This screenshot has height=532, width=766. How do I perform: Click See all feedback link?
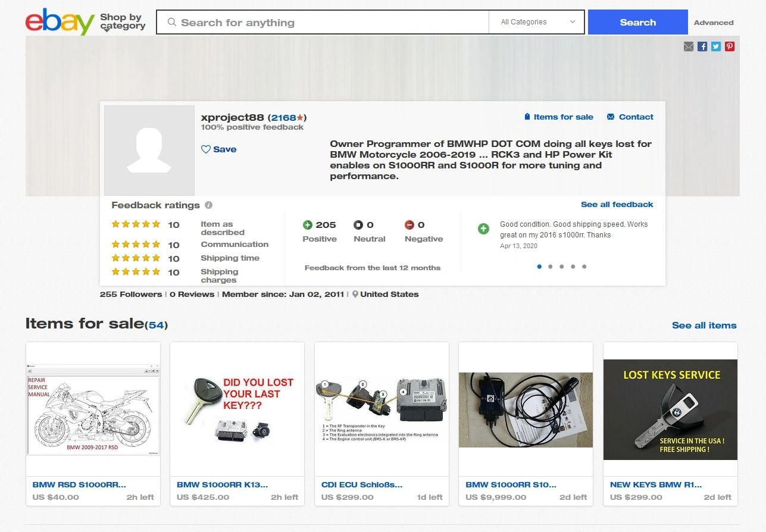[617, 204]
